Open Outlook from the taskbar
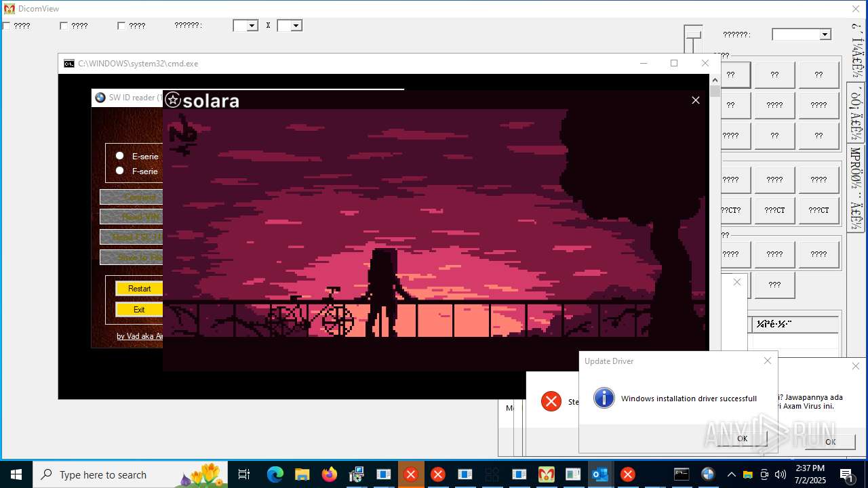 click(601, 474)
